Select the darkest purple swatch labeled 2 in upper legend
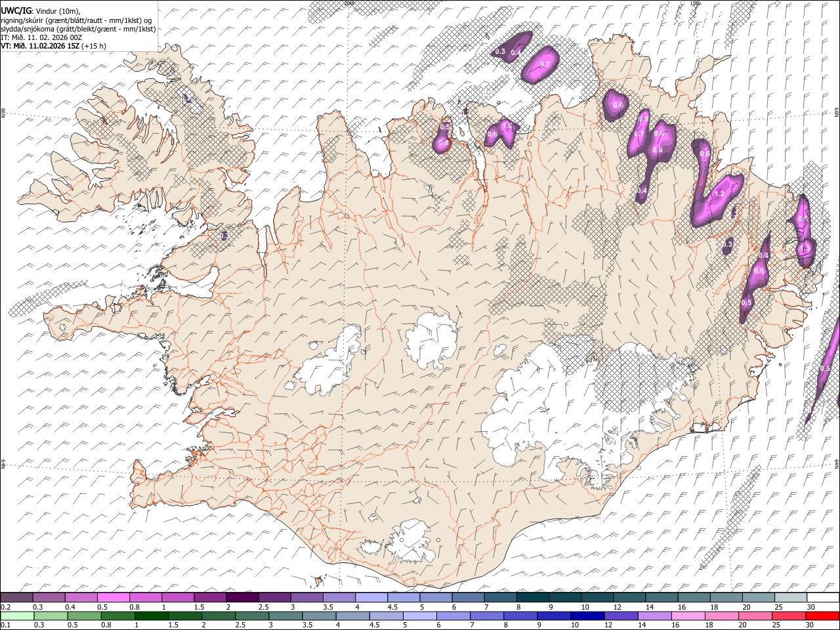Screen dimensions: 840x630 click(x=242, y=598)
